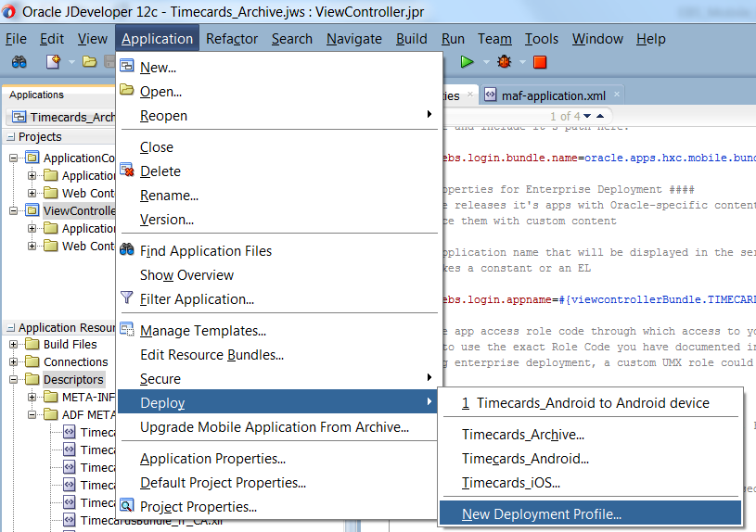Select Edit Resource Bundles...
Screen dimensions: 756x532
click(x=279, y=355)
